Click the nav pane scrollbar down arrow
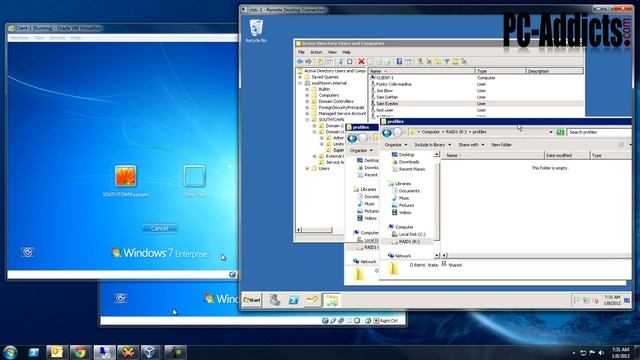This screenshot has height=360, width=640. coord(437,256)
